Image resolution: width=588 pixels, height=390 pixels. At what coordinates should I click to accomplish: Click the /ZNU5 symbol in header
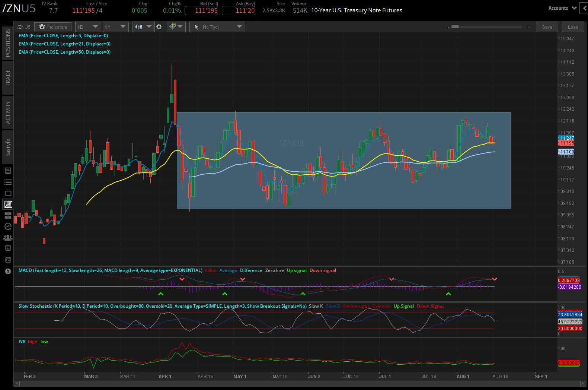click(19, 9)
